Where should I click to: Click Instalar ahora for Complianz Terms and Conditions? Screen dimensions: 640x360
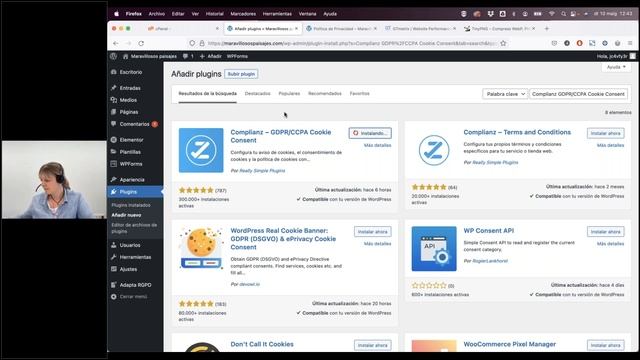coord(605,133)
